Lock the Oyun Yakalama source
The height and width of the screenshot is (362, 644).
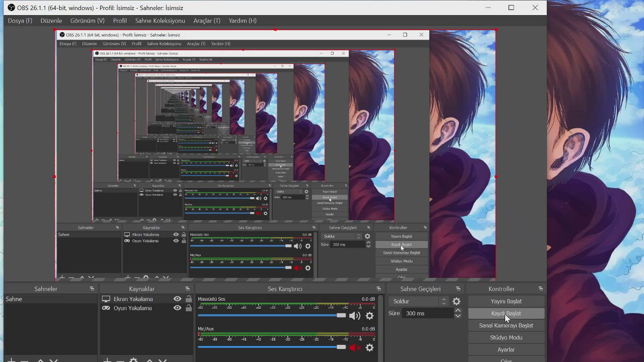pos(189,308)
